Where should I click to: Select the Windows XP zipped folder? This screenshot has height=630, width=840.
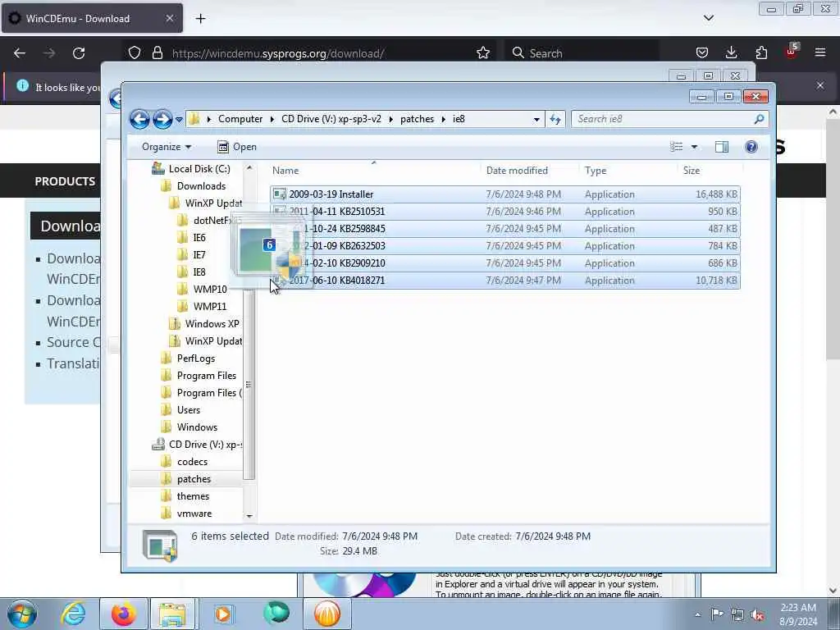click(212, 323)
